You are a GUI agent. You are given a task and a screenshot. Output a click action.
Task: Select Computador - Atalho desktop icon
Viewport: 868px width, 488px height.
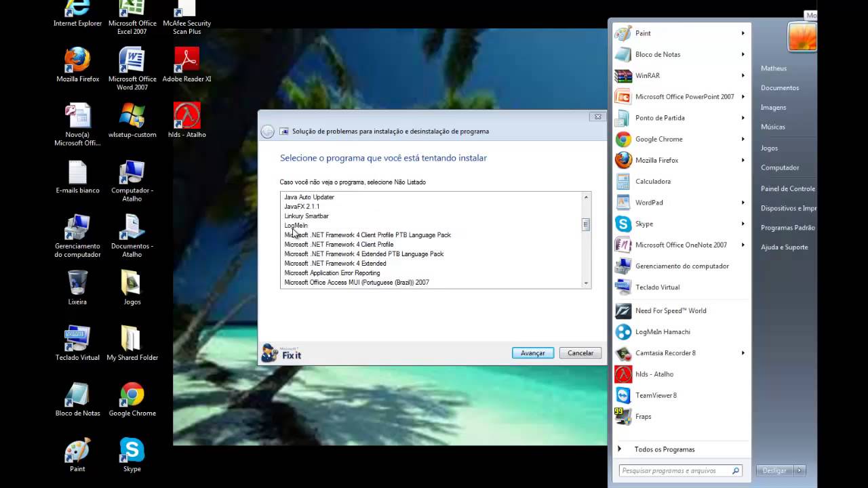pos(132,181)
